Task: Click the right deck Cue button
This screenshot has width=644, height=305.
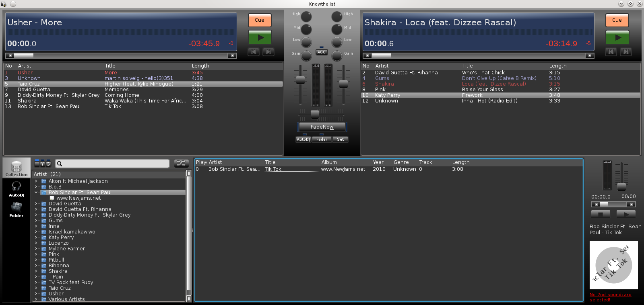Action: [x=617, y=20]
